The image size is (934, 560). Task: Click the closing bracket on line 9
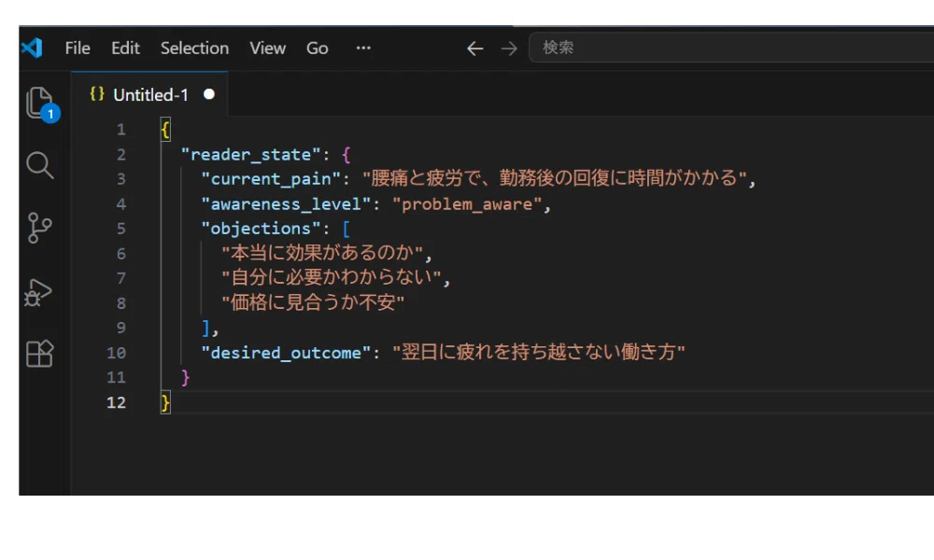[x=205, y=328]
